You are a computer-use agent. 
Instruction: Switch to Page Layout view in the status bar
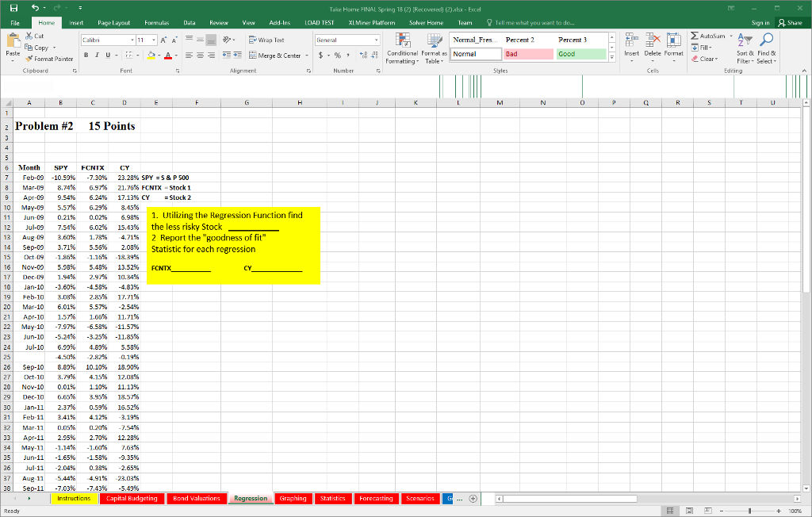[x=689, y=511]
